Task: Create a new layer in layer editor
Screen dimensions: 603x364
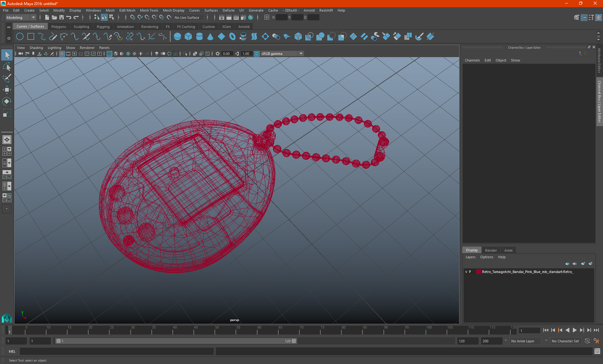Action: [x=583, y=264]
